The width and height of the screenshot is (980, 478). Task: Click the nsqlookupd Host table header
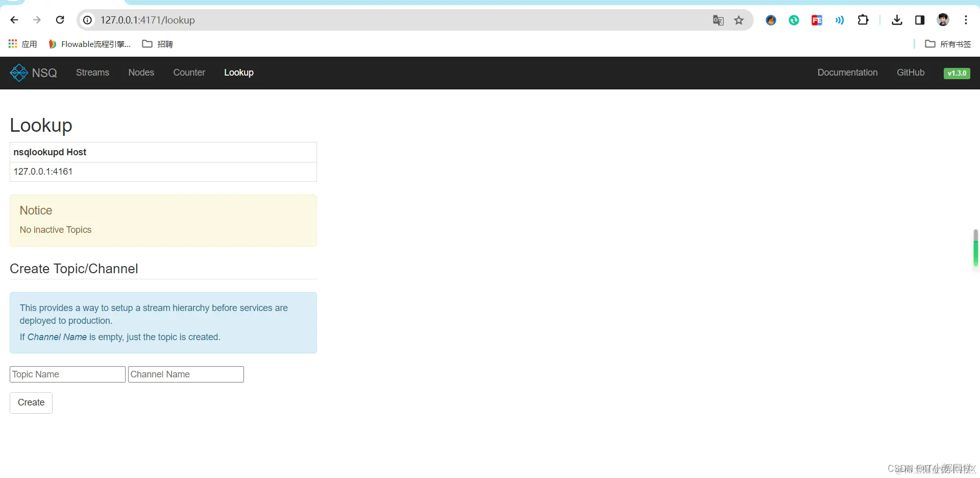pyautogui.click(x=163, y=152)
